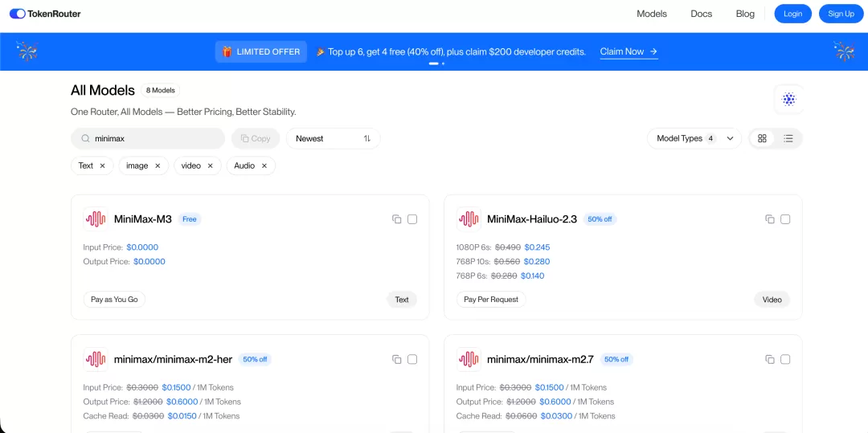Viewport: 868px width, 433px height.
Task: Remove the image filter chip
Action: pos(158,166)
